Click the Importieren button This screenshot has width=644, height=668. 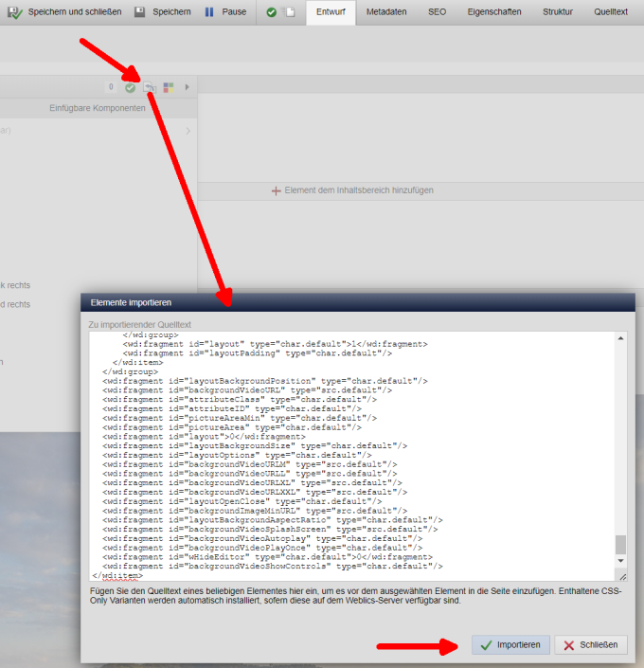point(510,644)
